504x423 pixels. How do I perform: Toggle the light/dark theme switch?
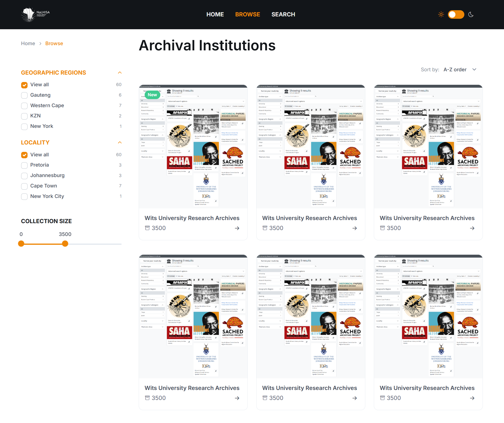(456, 14)
